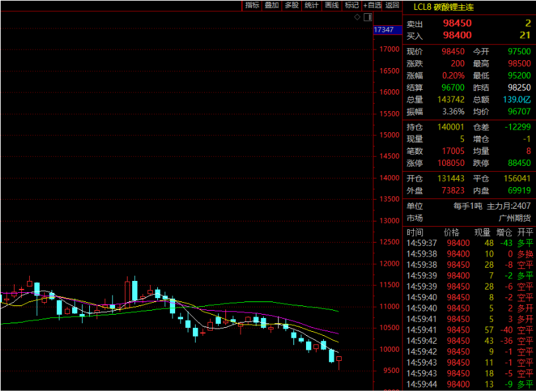This screenshot has height=392, width=536.
Task: Click the 卖出 ask price 98450
Action: 457,23
